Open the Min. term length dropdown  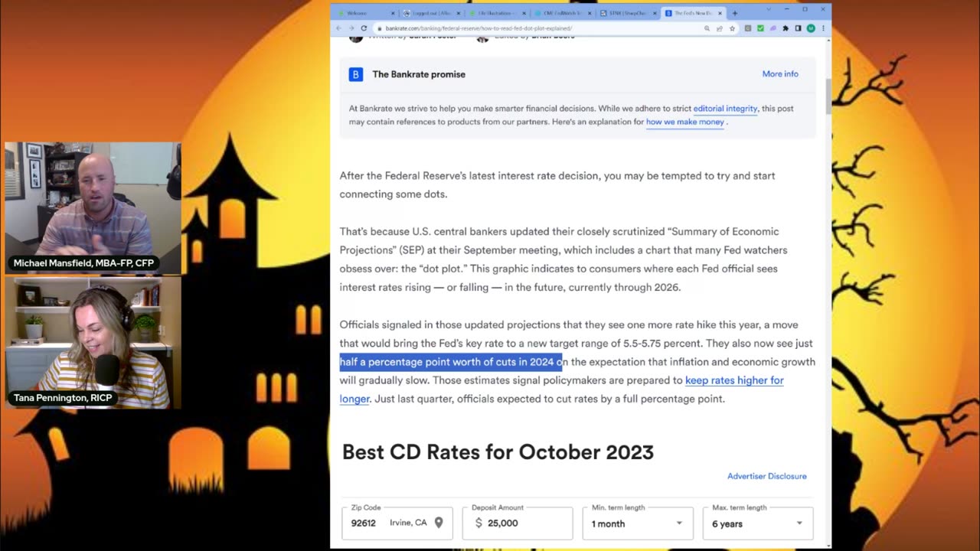point(638,523)
